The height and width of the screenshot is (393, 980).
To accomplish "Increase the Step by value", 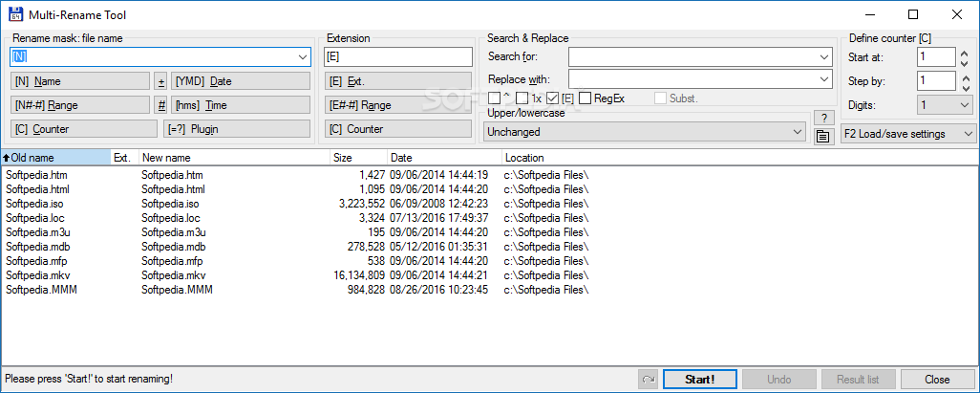I will 965,76.
